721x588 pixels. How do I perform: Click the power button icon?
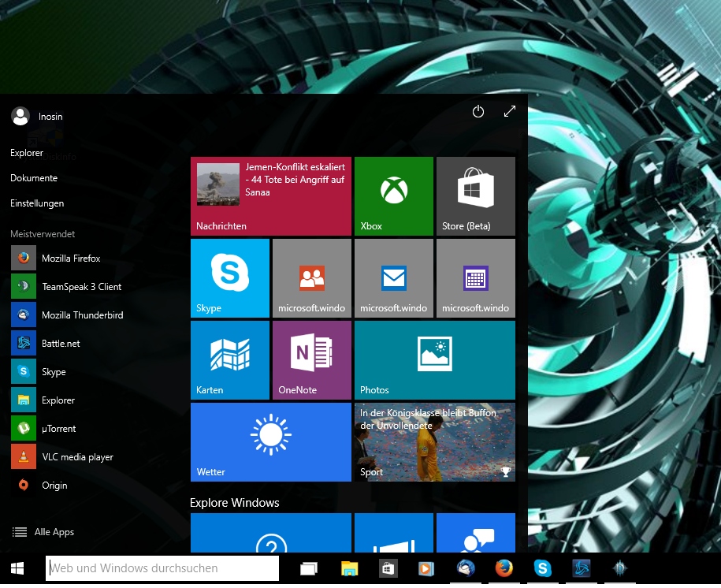coord(478,112)
